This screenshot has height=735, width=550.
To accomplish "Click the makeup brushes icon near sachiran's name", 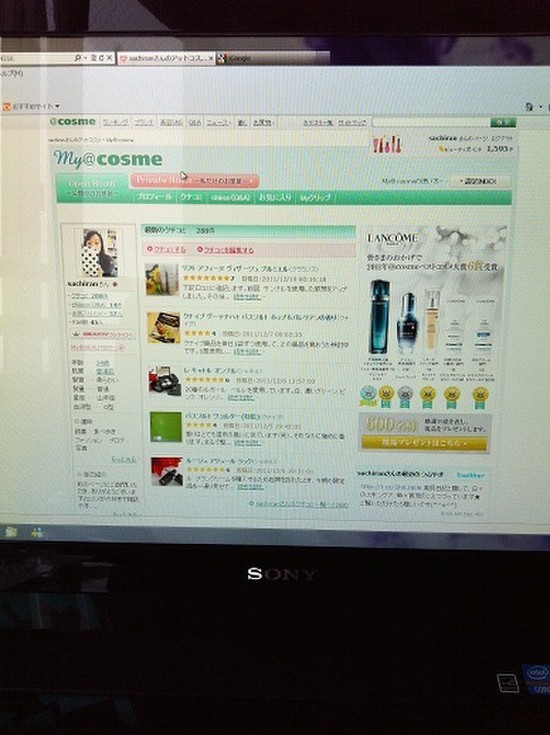I will pyautogui.click(x=387, y=145).
